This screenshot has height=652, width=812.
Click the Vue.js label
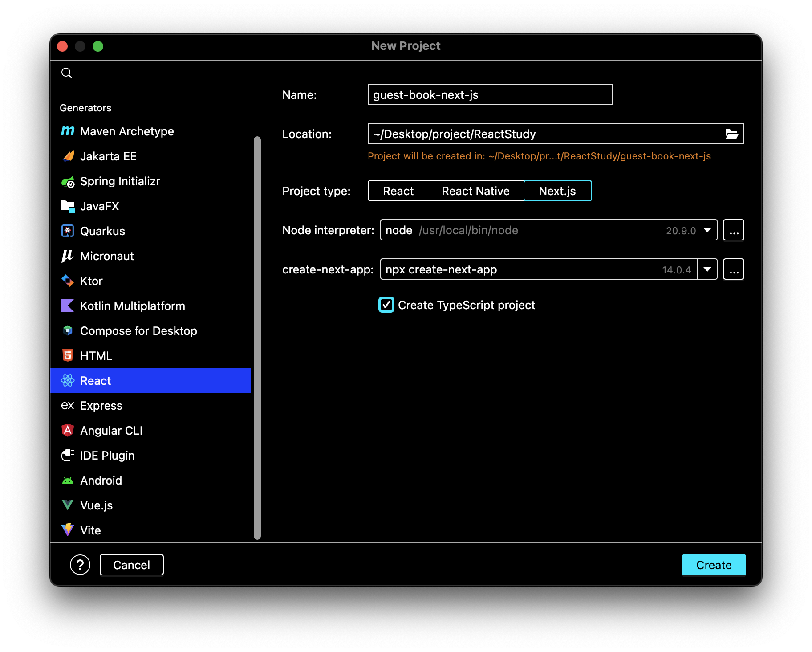pyautogui.click(x=97, y=505)
